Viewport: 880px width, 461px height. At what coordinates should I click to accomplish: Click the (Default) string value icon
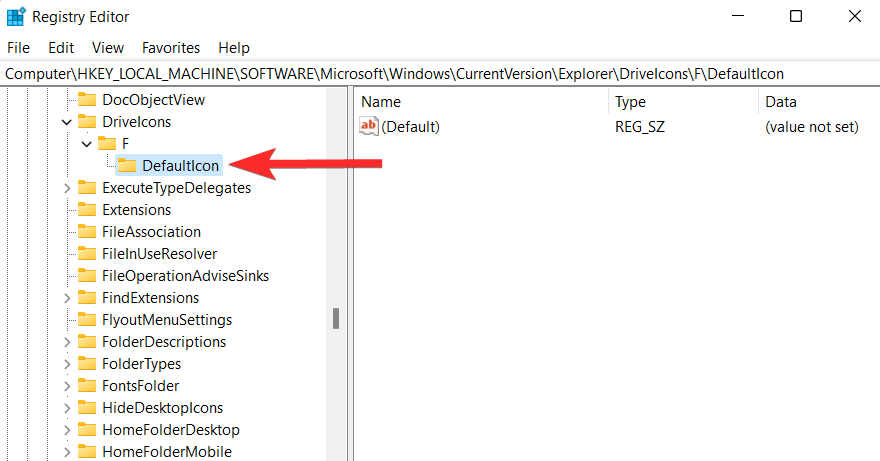(369, 126)
